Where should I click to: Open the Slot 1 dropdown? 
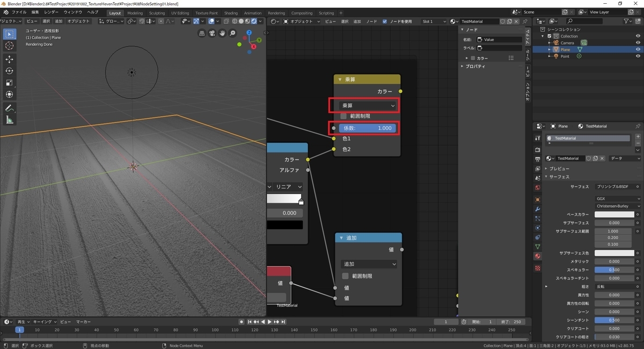point(434,21)
